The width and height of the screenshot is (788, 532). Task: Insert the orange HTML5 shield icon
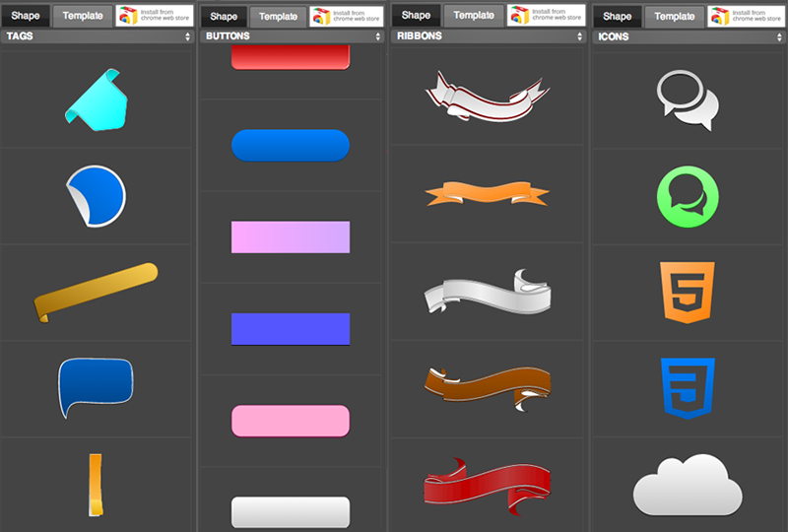coord(688,291)
